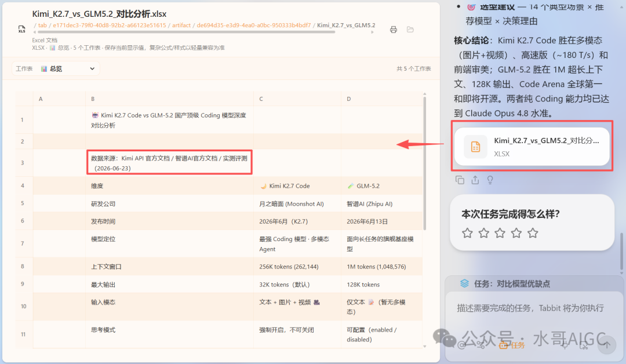Click the 文本 + 图片 + 视频 cell
The width and height of the screenshot is (626, 364).
point(297,307)
